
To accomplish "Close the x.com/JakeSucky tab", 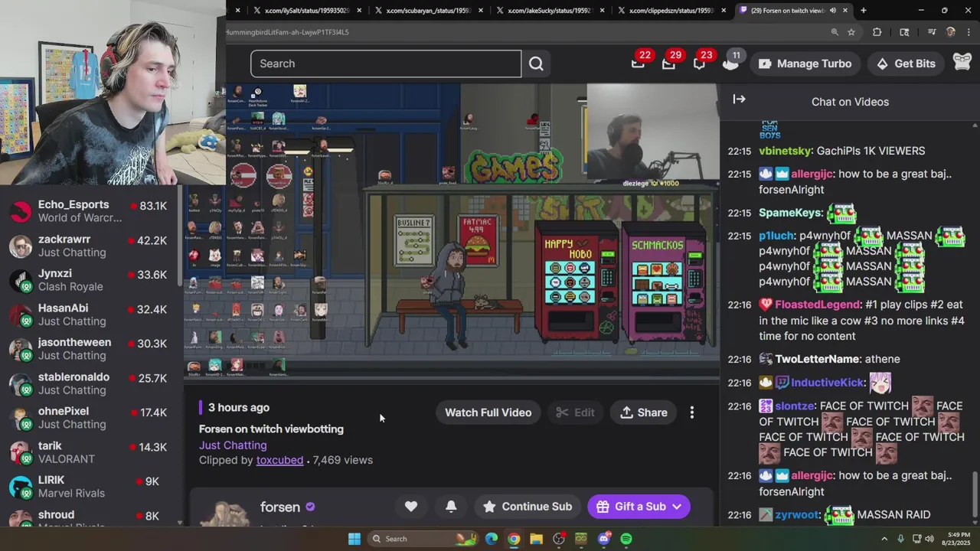I will [603, 11].
